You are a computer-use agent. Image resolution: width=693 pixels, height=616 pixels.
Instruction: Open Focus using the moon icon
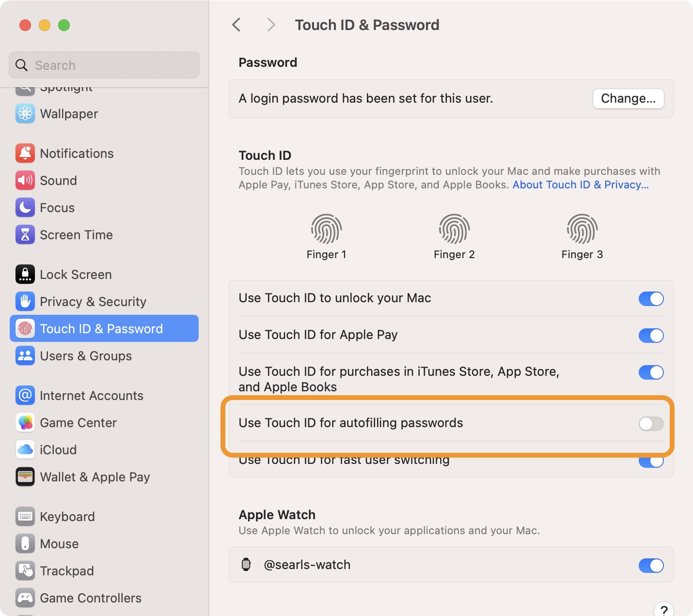pos(25,208)
